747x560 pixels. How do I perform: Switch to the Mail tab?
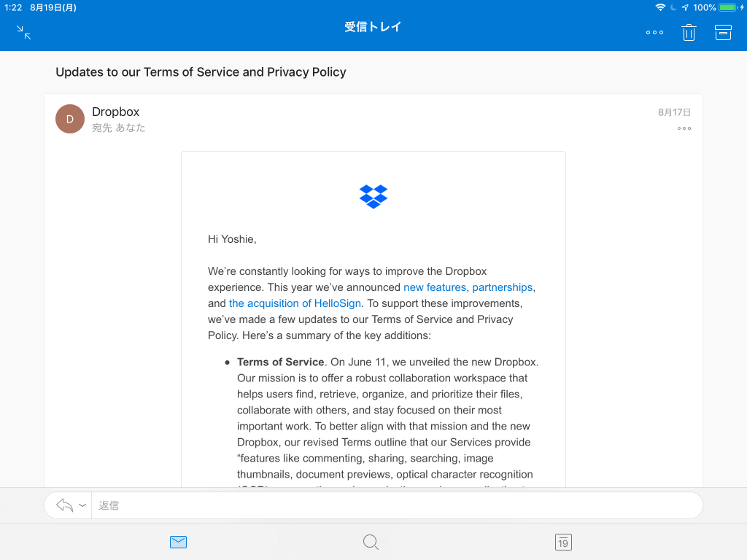click(178, 542)
